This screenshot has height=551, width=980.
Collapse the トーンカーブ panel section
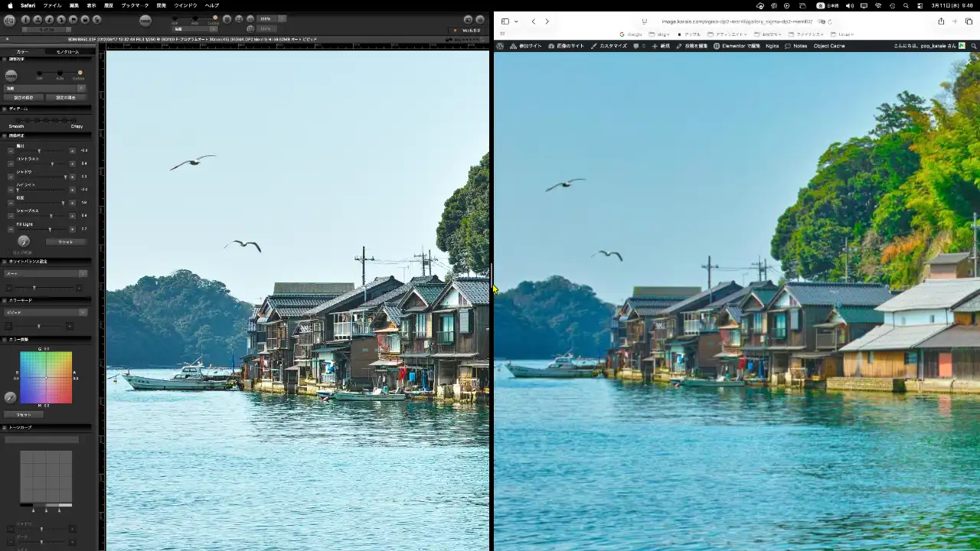pyautogui.click(x=5, y=427)
